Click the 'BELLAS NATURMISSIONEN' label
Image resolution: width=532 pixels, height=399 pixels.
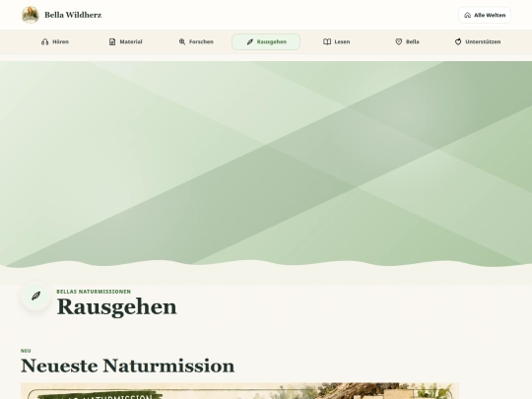pyautogui.click(x=94, y=292)
